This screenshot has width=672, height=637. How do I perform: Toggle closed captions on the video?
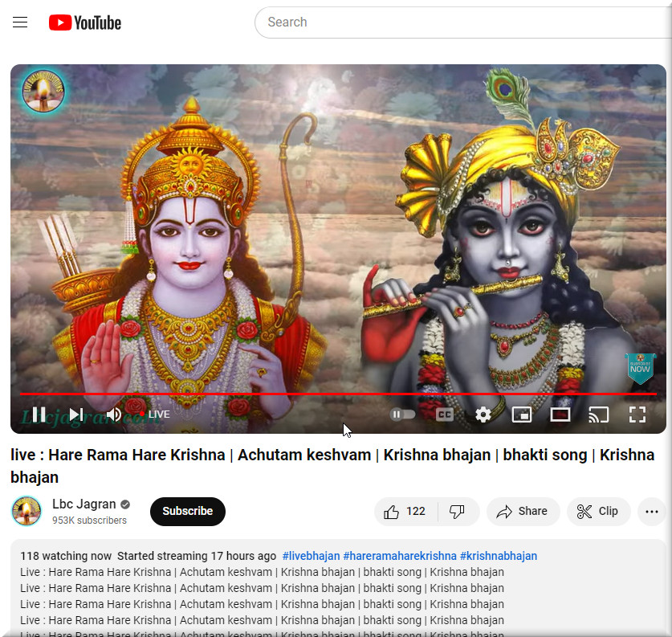[445, 414]
